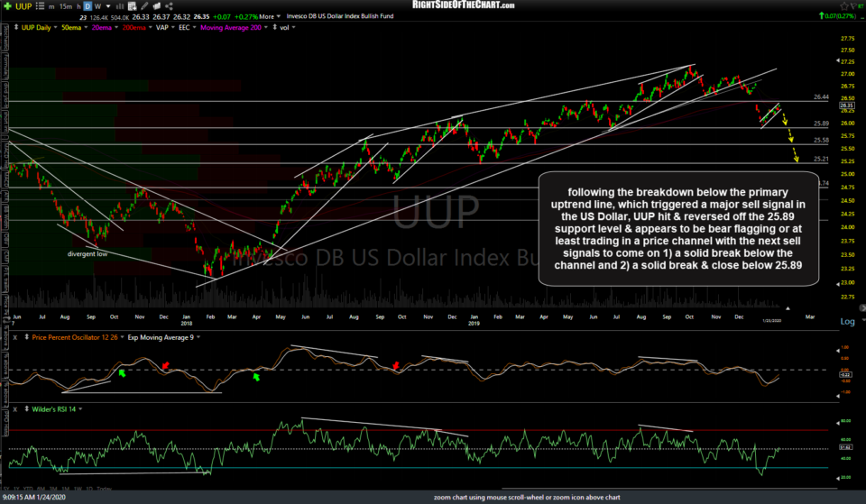866x504 pixels.
Task: Click 'Invesco DB US Dollar Index Bullish Fund' name
Action: [x=340, y=16]
